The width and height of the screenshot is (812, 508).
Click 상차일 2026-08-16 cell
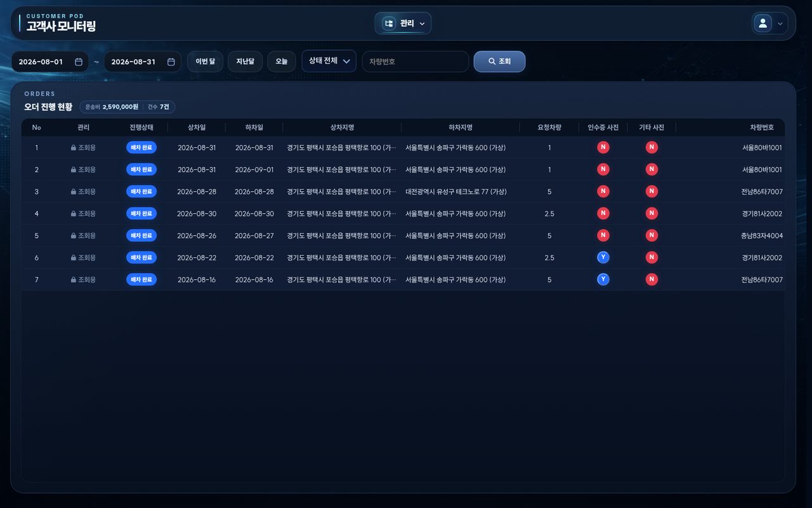pos(197,280)
